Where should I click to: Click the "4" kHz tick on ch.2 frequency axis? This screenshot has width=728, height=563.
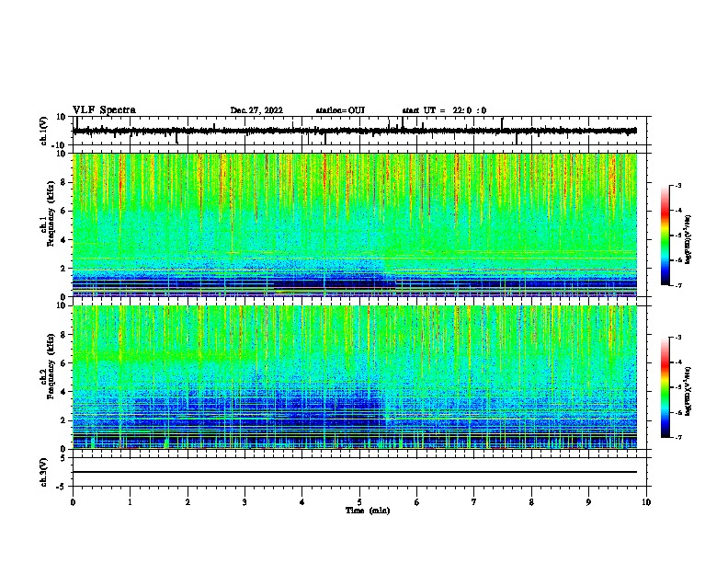(64, 392)
